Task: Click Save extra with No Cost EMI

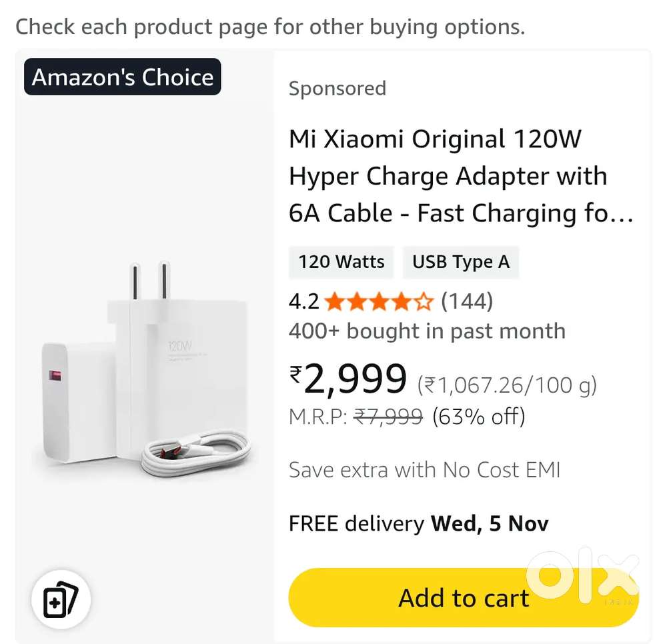Action: click(424, 470)
